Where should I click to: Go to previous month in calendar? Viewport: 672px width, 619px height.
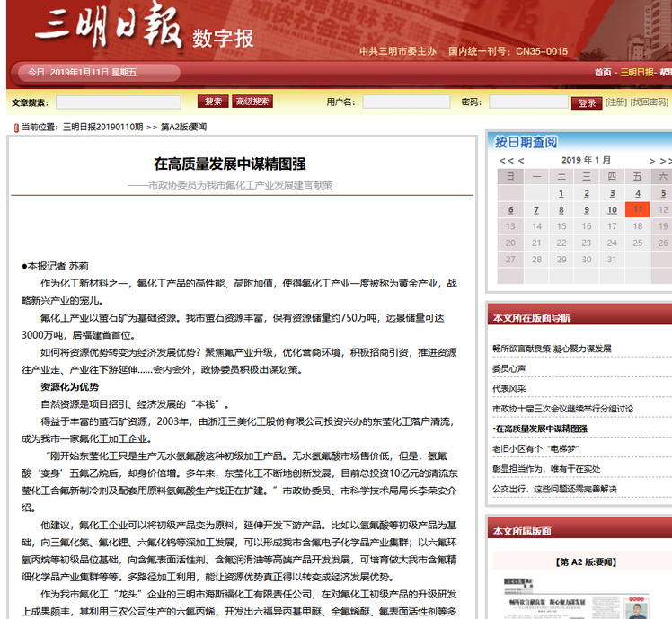click(521, 161)
